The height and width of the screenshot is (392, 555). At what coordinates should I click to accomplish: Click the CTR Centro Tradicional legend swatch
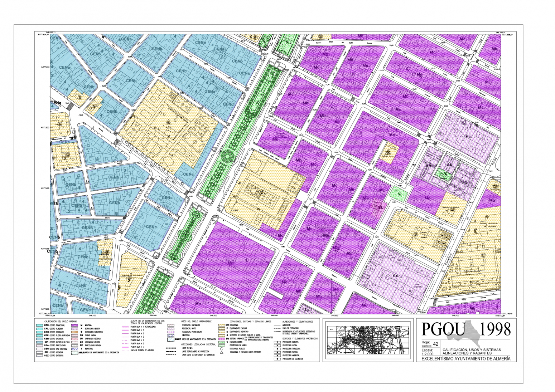tap(39, 325)
